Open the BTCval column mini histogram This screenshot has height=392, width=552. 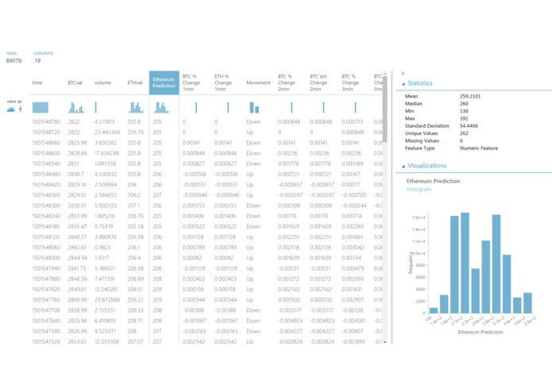click(x=75, y=108)
